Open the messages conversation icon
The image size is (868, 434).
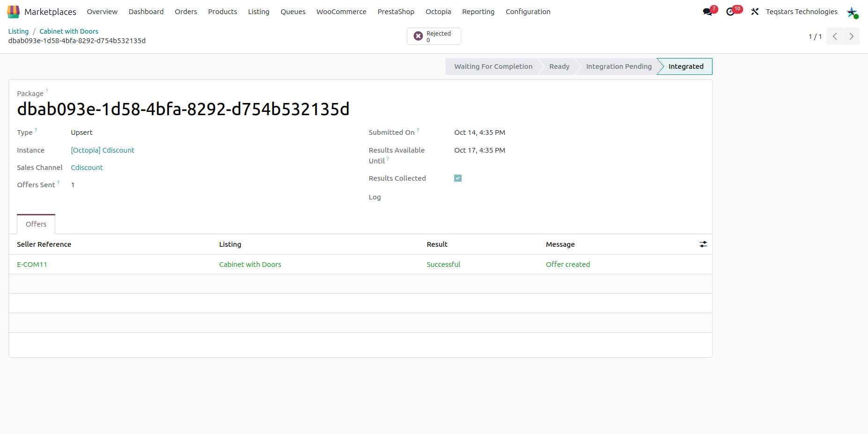pyautogui.click(x=707, y=12)
